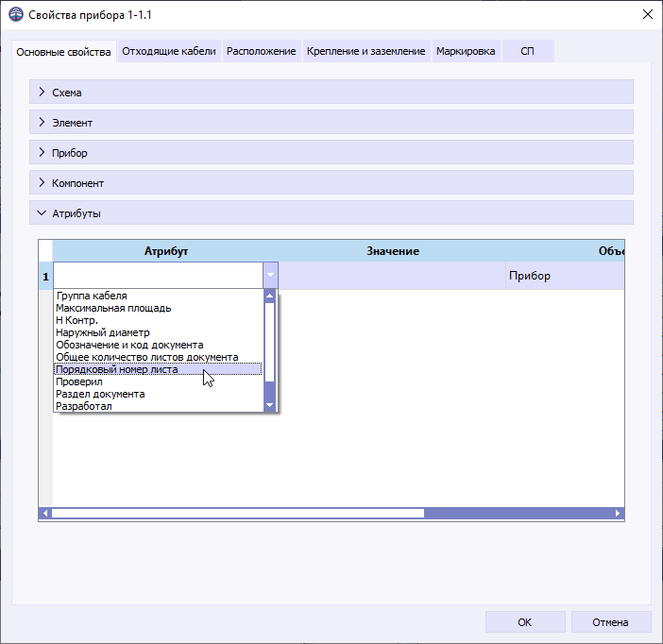Viewport: 663px width, 644px height.
Task: Select Наружный диаметр attribute
Action: tap(158, 332)
